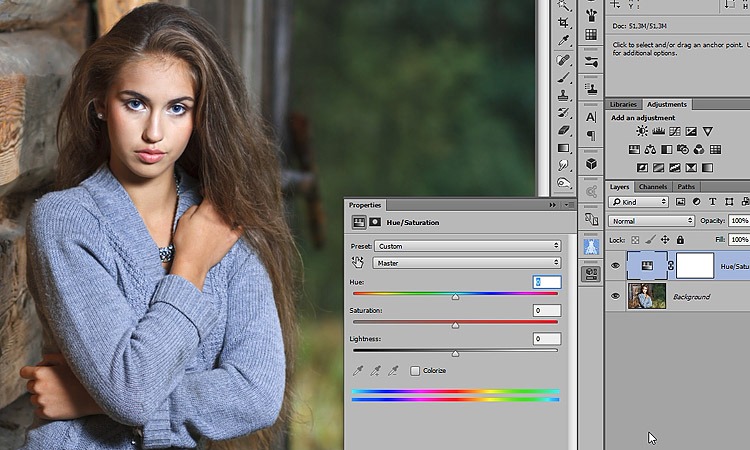The height and width of the screenshot is (450, 750).
Task: Add a Threshold adjustment
Action: pos(675,167)
